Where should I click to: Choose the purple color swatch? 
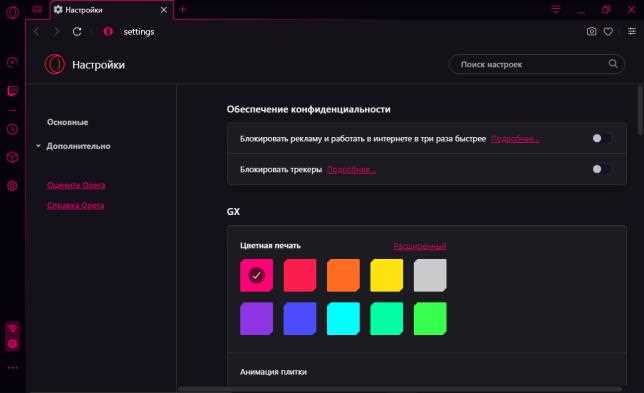point(257,319)
